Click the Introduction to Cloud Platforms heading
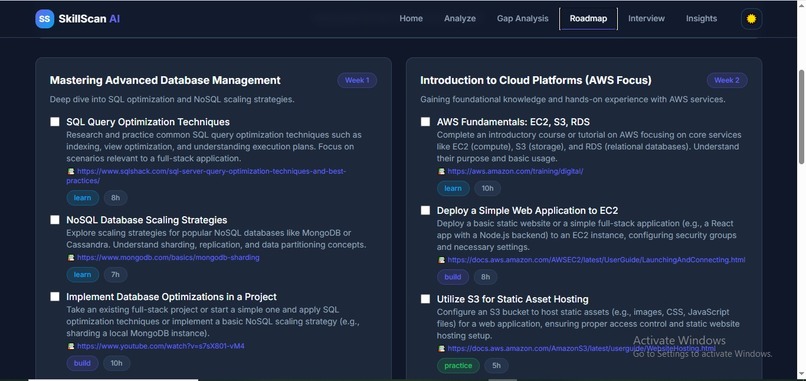This screenshot has height=381, width=806. [x=536, y=80]
